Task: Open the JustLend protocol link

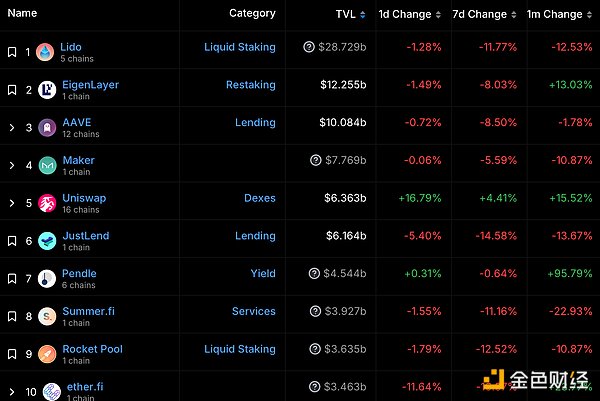Action: tap(85, 236)
